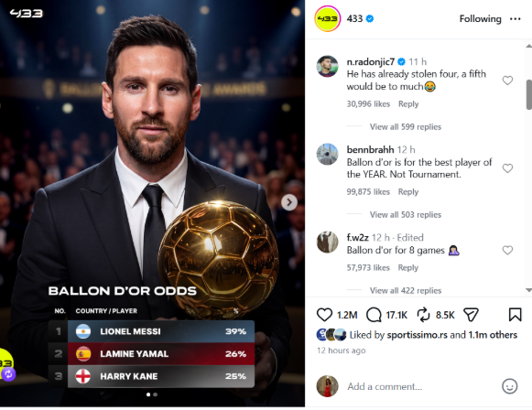Like n.radonjic7's comment

click(507, 81)
